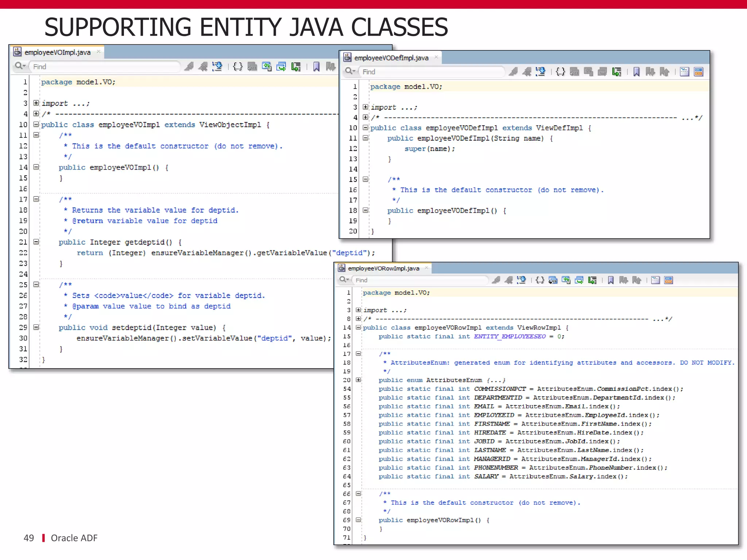Click green-arrow list icon in employeeVOImpl toolbar
This screenshot has width=747, height=560.
coord(296,66)
